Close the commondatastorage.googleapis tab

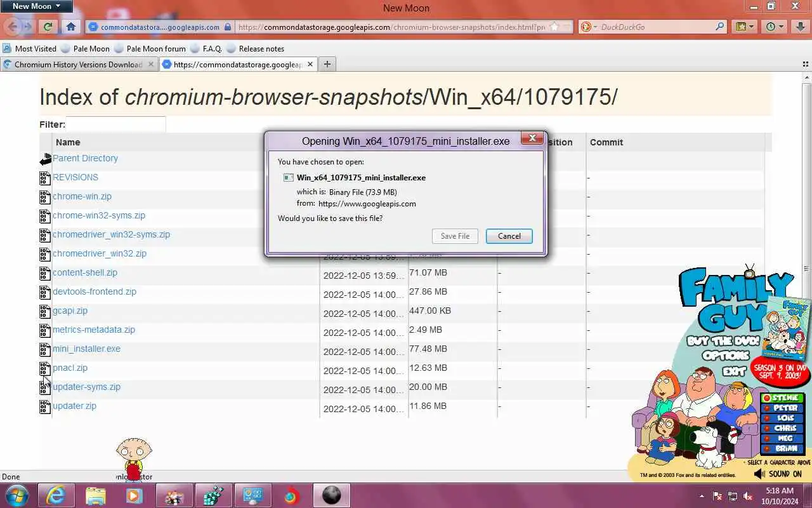point(310,64)
